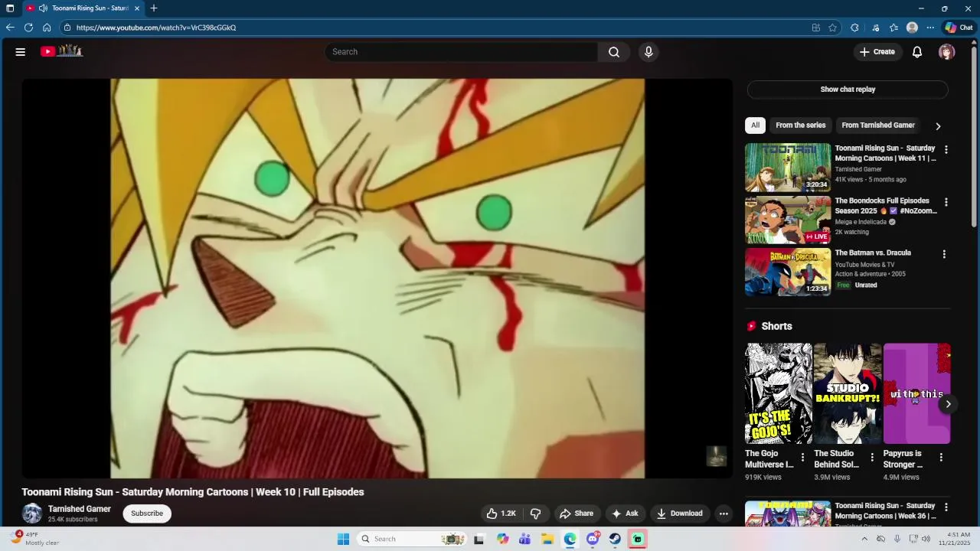Select the From the series chip

(801, 126)
